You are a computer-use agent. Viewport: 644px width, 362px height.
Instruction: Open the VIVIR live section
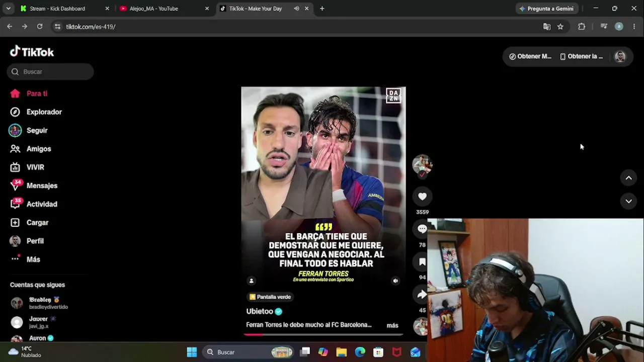pyautogui.click(x=27, y=167)
